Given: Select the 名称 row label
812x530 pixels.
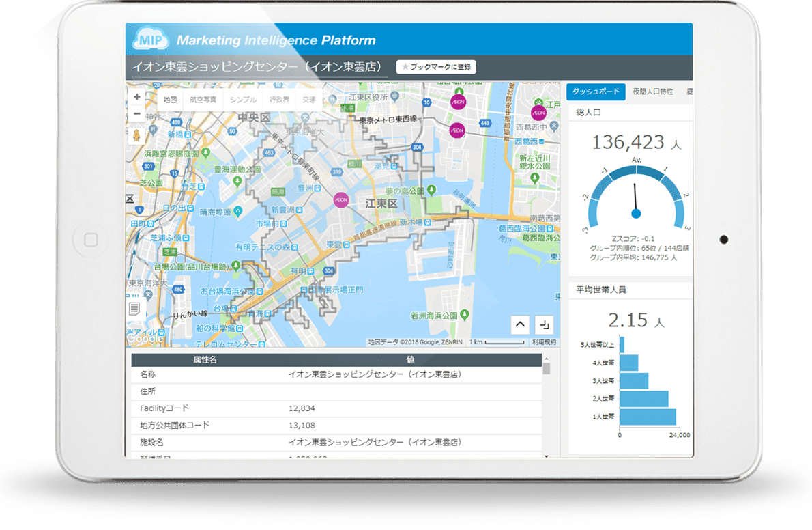Looking at the screenshot, I should (147, 374).
